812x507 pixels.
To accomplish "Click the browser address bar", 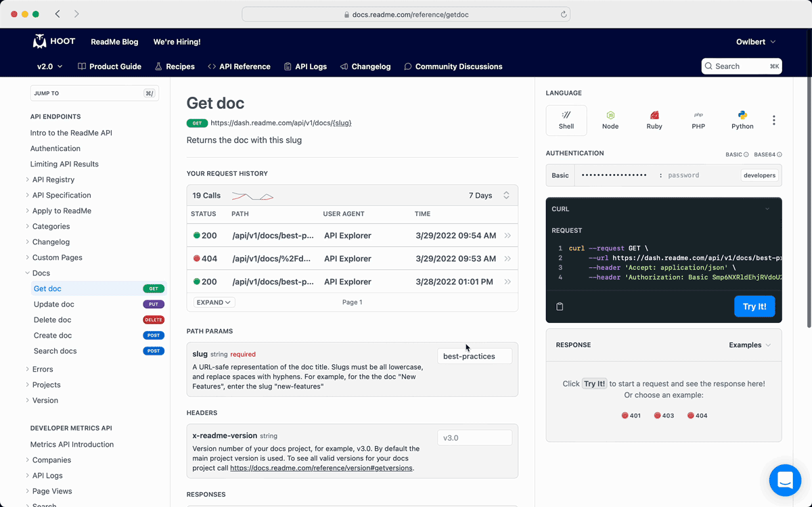I will pyautogui.click(x=406, y=14).
